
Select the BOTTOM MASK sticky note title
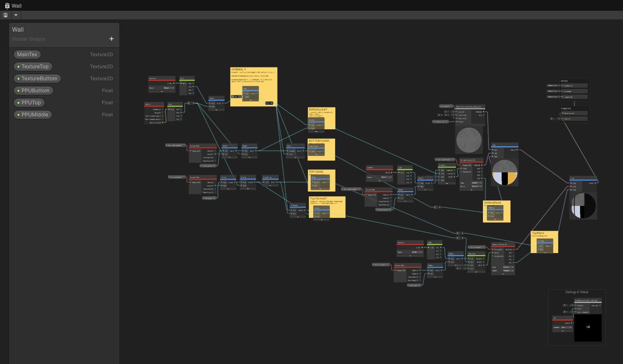[319, 141]
